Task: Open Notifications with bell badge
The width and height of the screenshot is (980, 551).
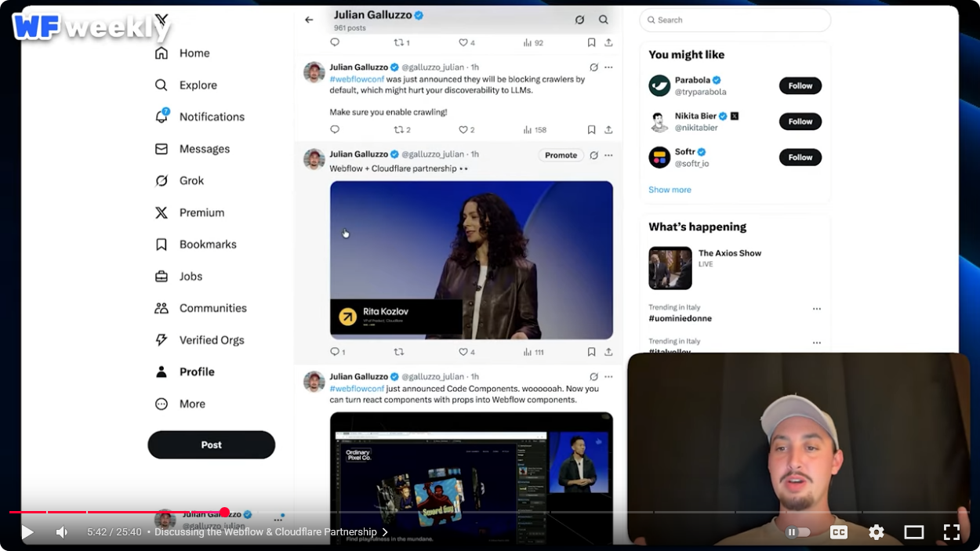Action: click(x=199, y=117)
